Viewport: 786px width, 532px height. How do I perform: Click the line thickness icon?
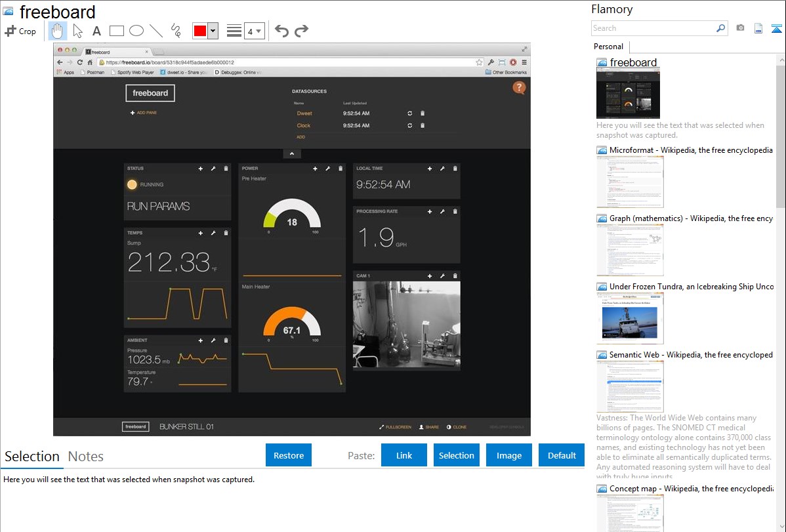coord(234,31)
